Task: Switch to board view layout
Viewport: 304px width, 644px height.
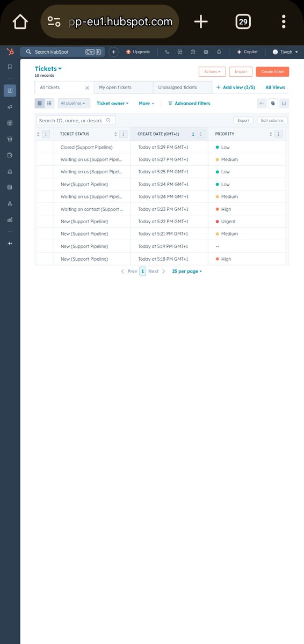Action: pos(49,104)
